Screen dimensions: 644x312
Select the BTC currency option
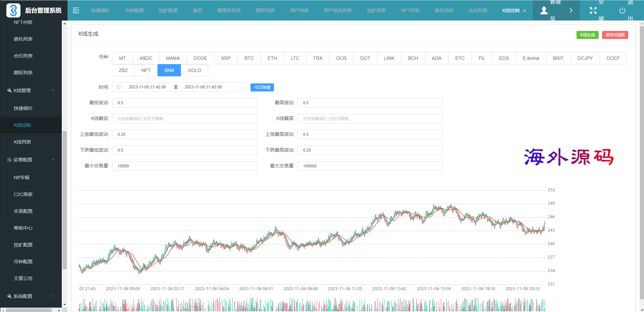[x=249, y=58]
